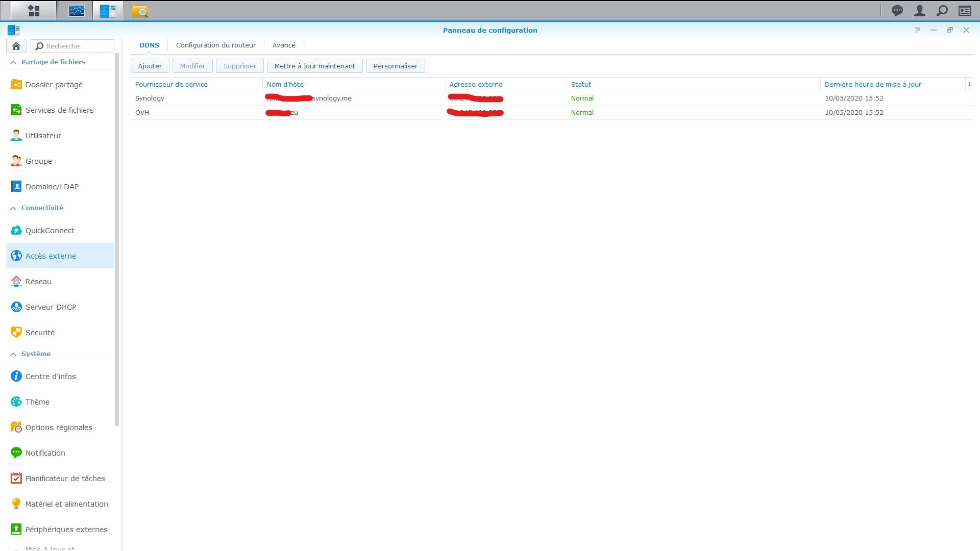Open the user account options icon

(x=919, y=11)
